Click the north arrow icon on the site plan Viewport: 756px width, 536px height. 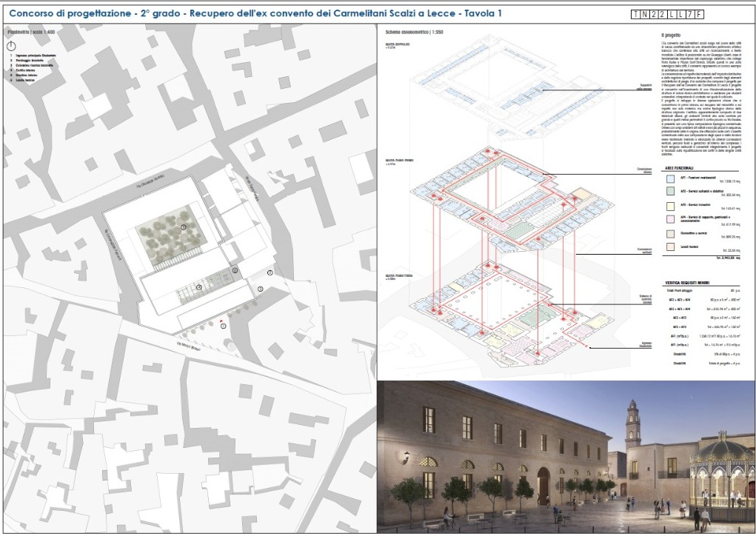click(11, 46)
